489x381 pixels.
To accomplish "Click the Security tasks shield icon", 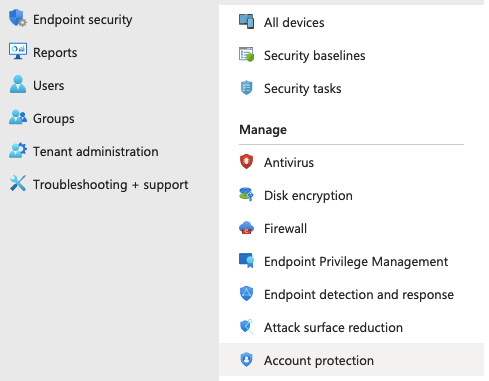I will point(246,88).
